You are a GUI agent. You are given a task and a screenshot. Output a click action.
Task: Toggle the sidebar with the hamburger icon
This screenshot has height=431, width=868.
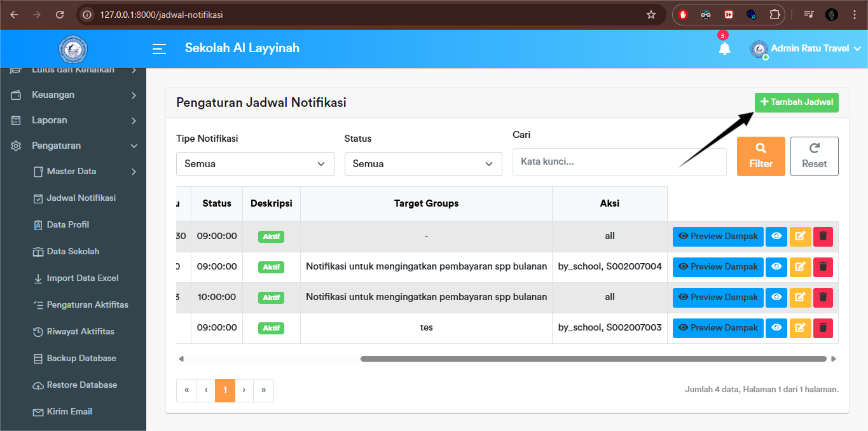tap(159, 48)
